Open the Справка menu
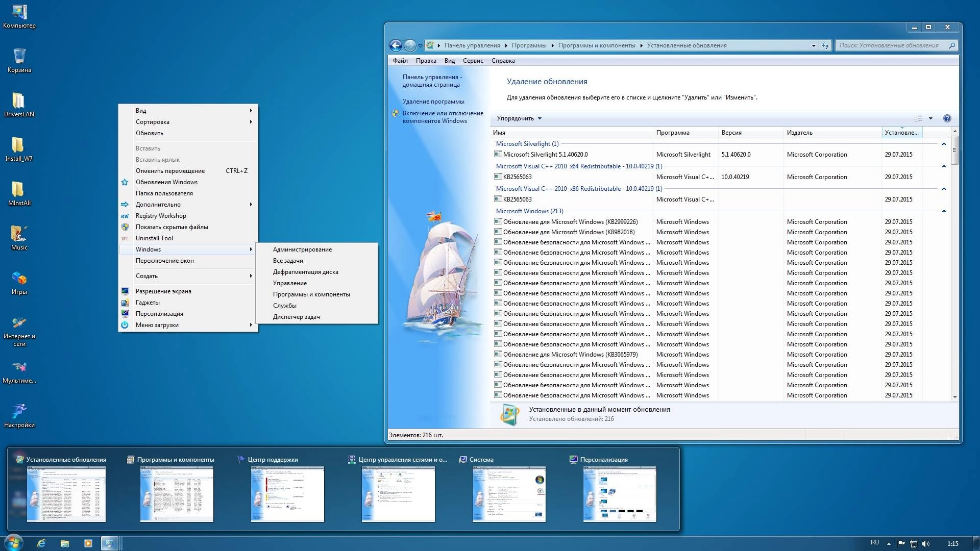Screen dimensions: 980x551 [503, 61]
